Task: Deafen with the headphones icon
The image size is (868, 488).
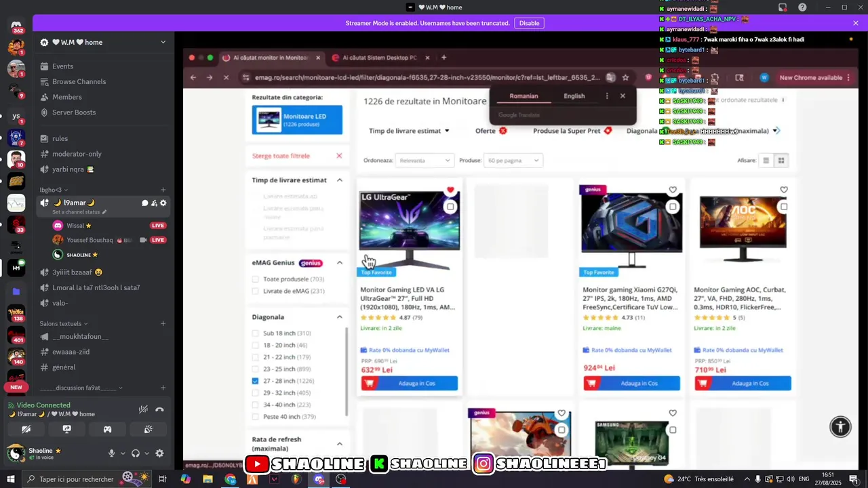Action: tap(136, 453)
